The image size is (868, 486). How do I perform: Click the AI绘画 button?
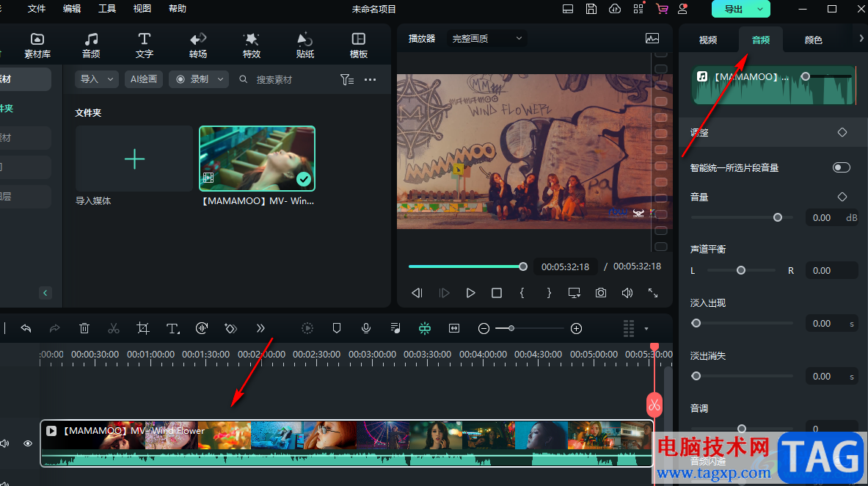pyautogui.click(x=143, y=79)
